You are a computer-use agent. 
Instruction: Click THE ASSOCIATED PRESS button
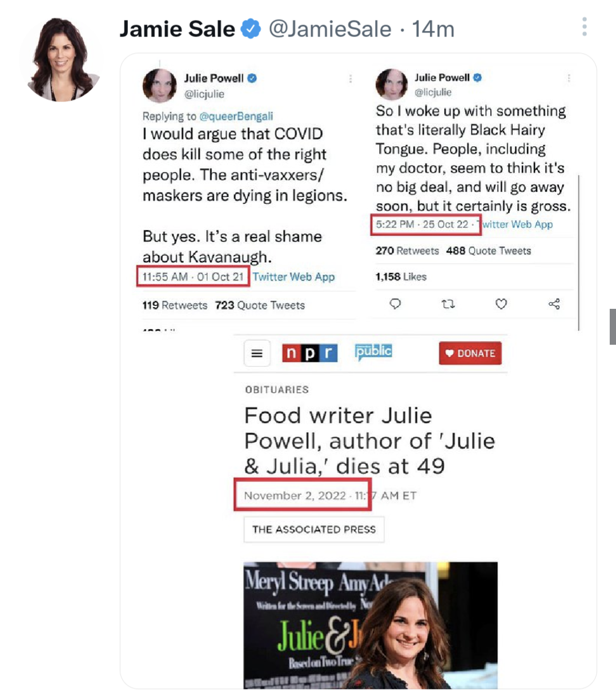tap(314, 529)
